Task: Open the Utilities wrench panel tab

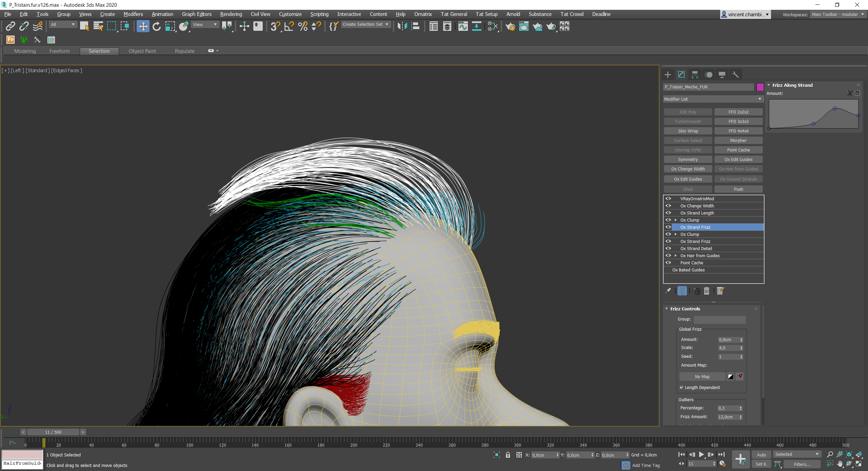Action: pyautogui.click(x=735, y=75)
